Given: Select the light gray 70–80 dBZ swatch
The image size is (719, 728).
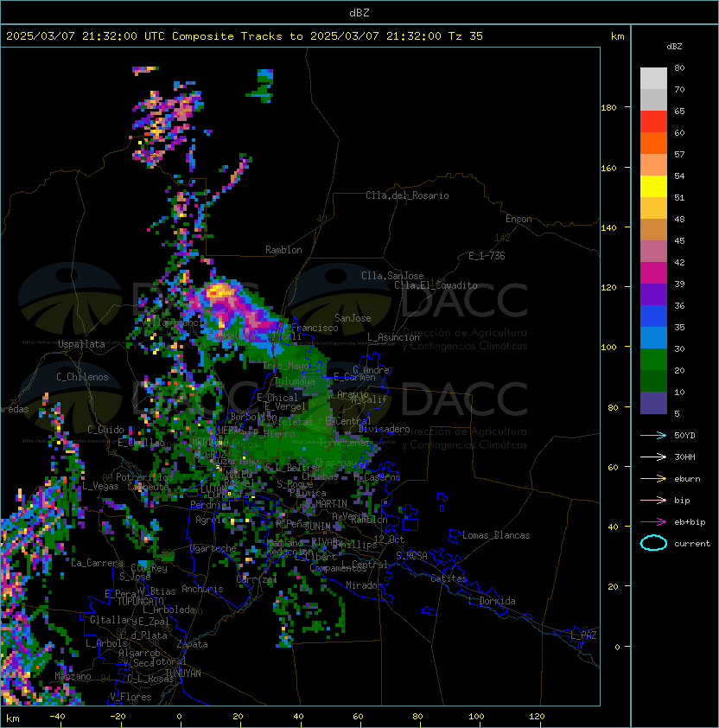Looking at the screenshot, I should click(x=653, y=79).
